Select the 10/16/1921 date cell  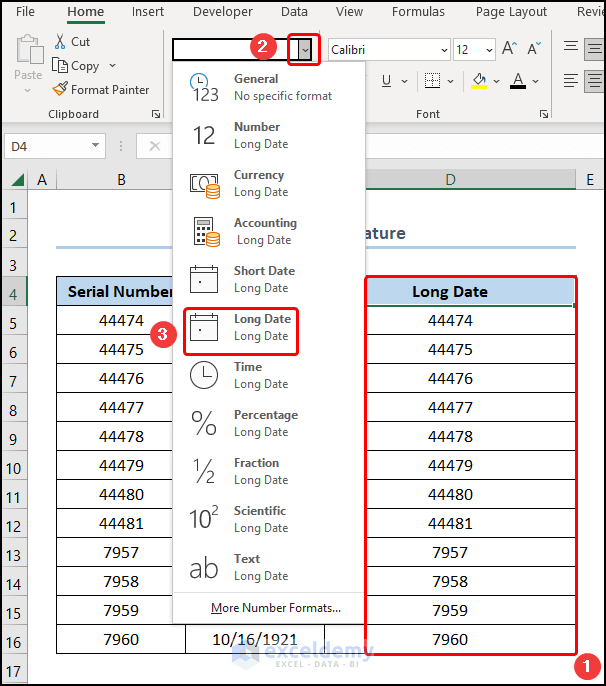click(x=255, y=639)
